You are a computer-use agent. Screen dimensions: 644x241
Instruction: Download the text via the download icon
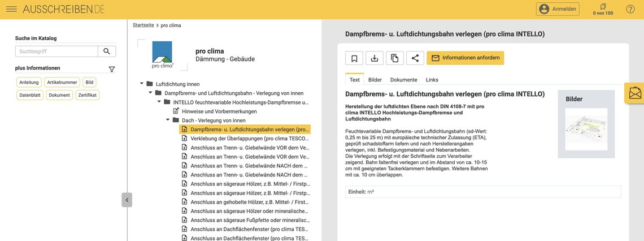tap(374, 58)
